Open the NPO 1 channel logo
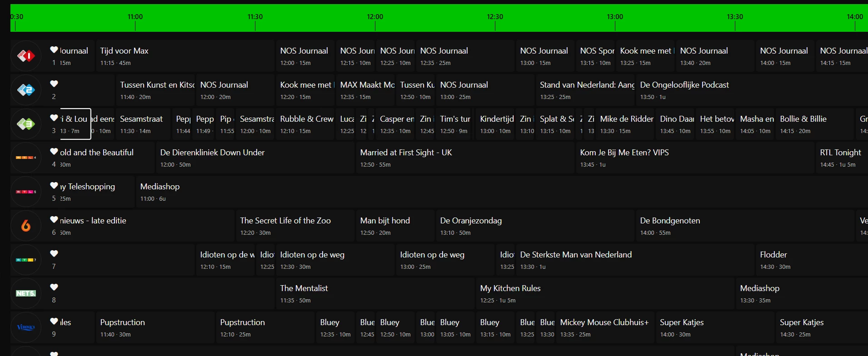Image resolution: width=868 pixels, height=356 pixels. pyautogui.click(x=26, y=56)
